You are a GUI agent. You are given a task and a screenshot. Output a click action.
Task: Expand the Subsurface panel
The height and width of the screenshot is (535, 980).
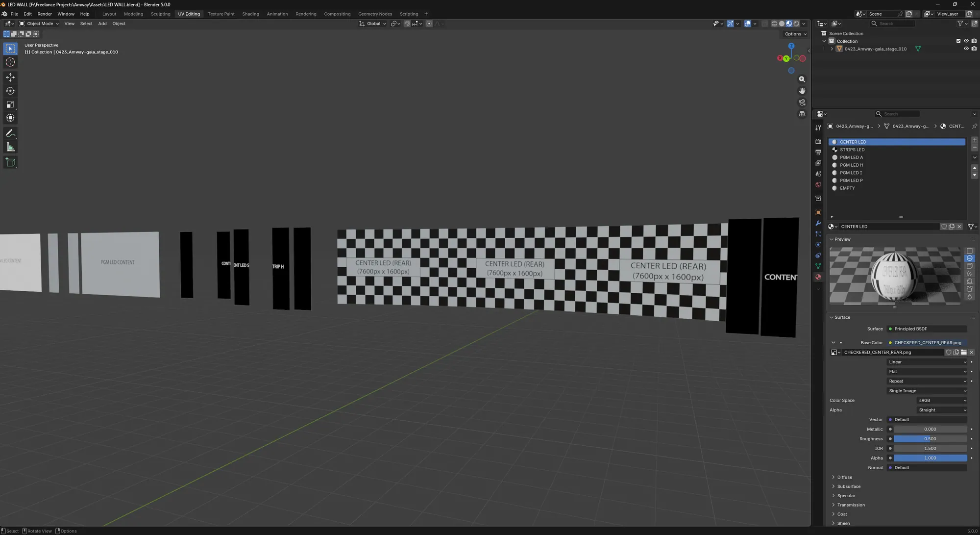[848, 486]
